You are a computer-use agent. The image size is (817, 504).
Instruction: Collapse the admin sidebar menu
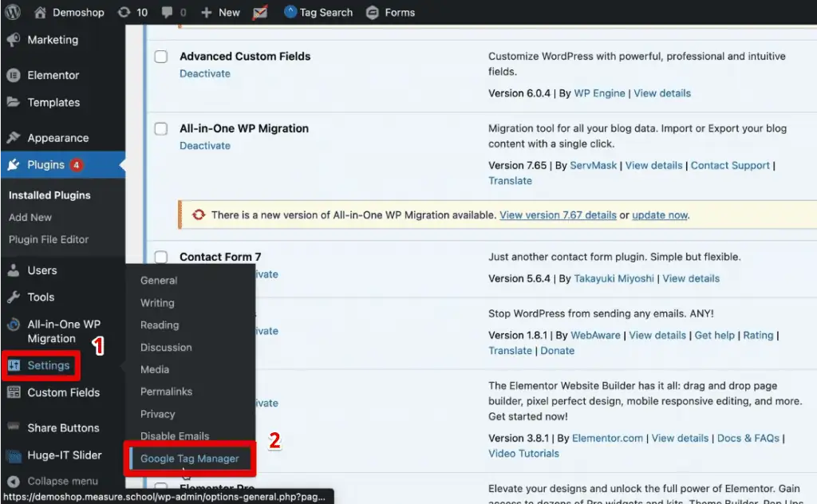13,481
